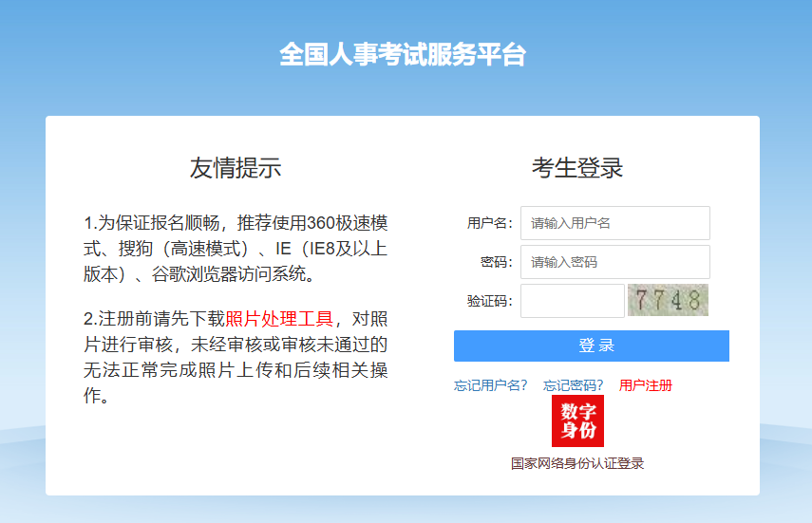Click the first tip about recommended browsers
Viewport: 812px width, 523px height.
point(236,249)
